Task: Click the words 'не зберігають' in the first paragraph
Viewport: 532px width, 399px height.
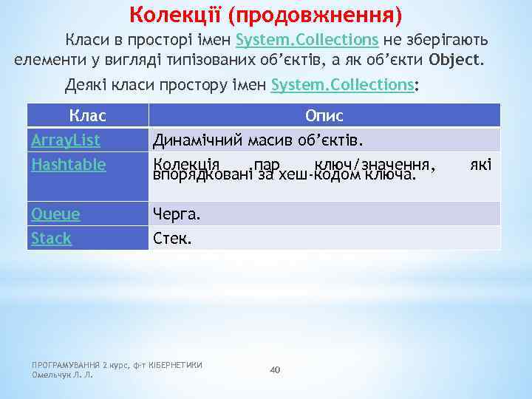Action: (x=436, y=40)
